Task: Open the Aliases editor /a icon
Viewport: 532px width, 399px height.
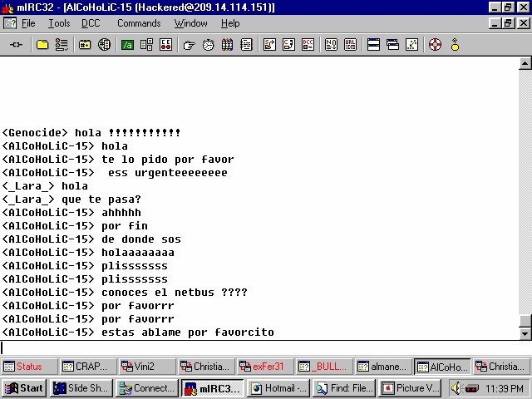Action: [127, 45]
